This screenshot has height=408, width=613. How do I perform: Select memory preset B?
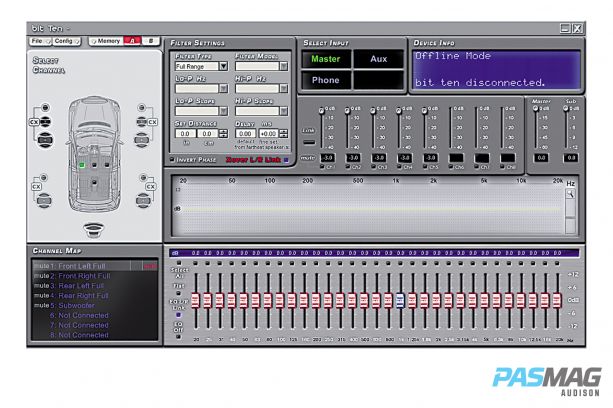click(x=151, y=41)
